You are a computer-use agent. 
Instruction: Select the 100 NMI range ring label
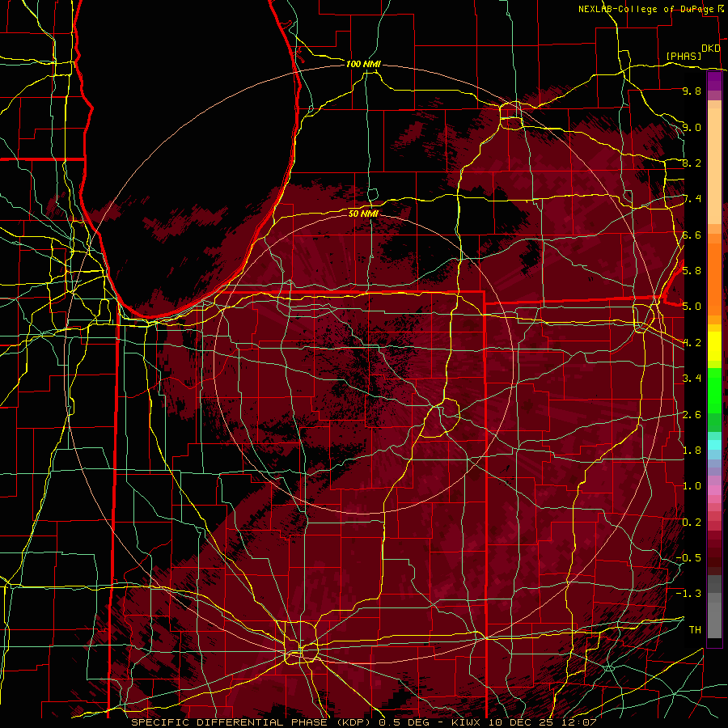coord(363,64)
